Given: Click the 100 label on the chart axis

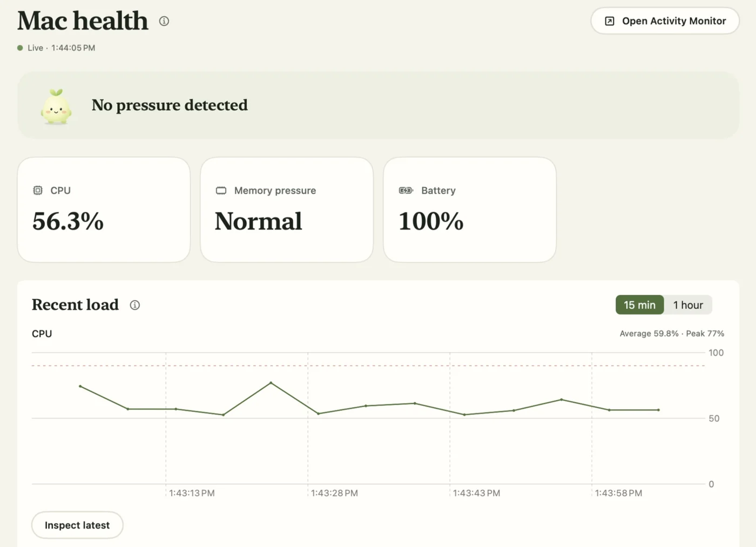Looking at the screenshot, I should pos(716,353).
